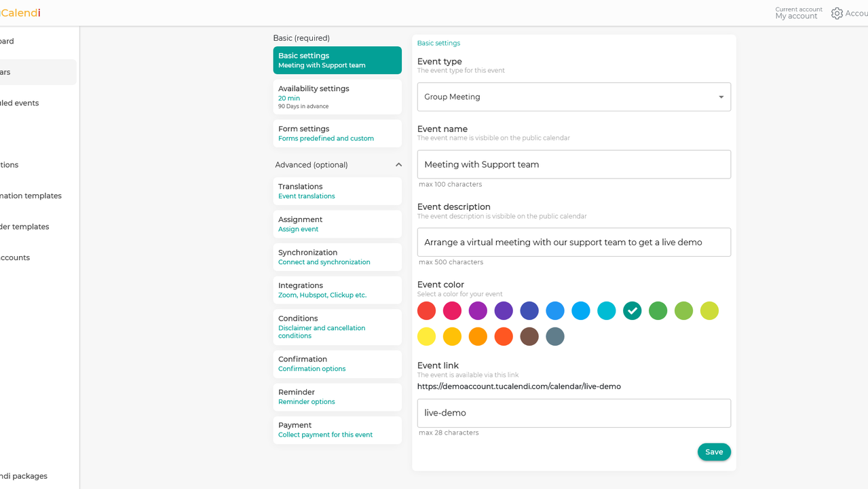Screen dimensions: 868x489
Task: Open the Event type dropdown
Action: point(573,97)
